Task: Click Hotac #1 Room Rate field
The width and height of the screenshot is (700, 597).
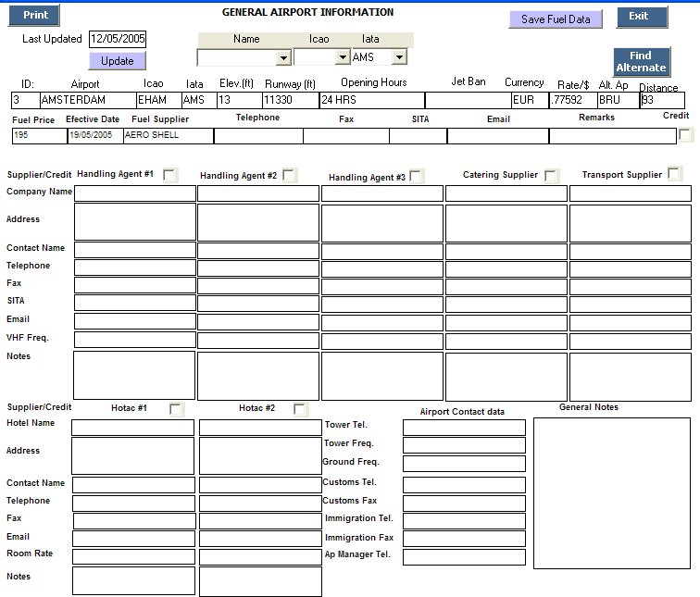Action: 133,556
